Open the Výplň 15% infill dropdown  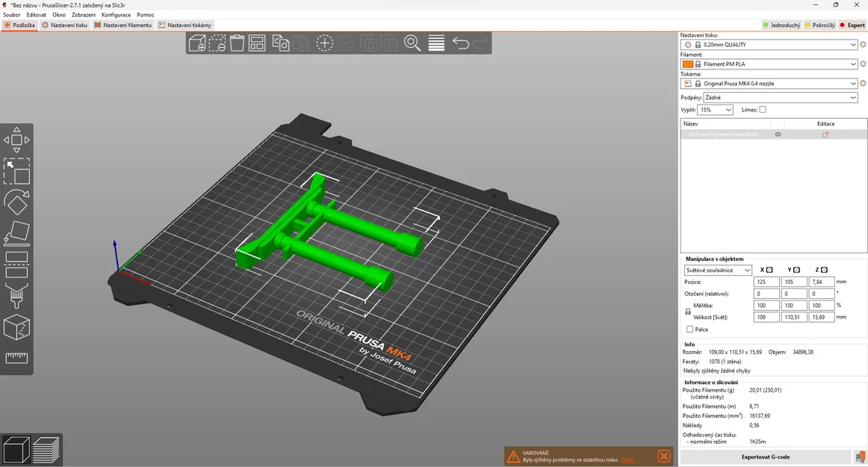715,110
